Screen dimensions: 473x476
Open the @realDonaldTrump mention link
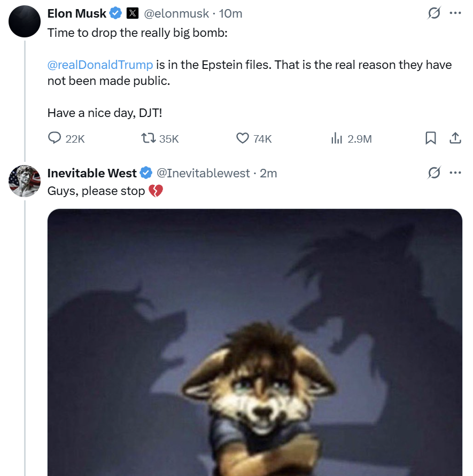pyautogui.click(x=100, y=65)
